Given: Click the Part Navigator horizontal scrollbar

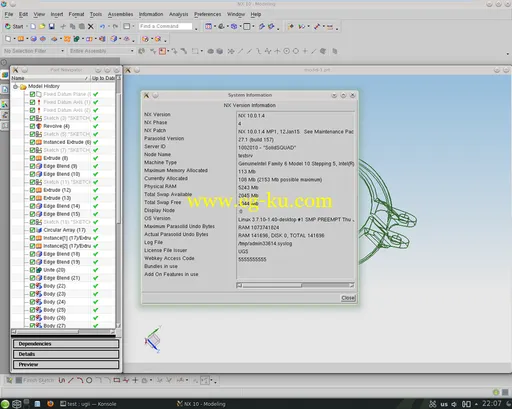Looking at the screenshot, I should 63,332.
